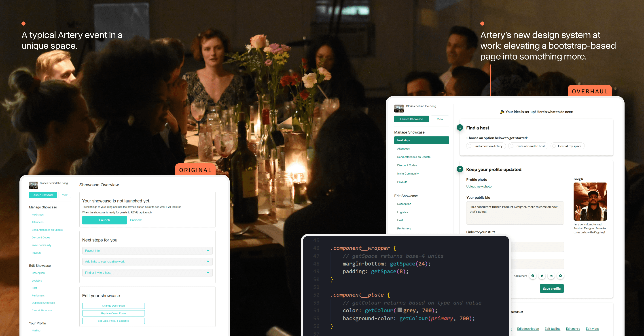The width and height of the screenshot is (644, 336).
Task: Expand Add links to your creative work
Action: point(147,261)
